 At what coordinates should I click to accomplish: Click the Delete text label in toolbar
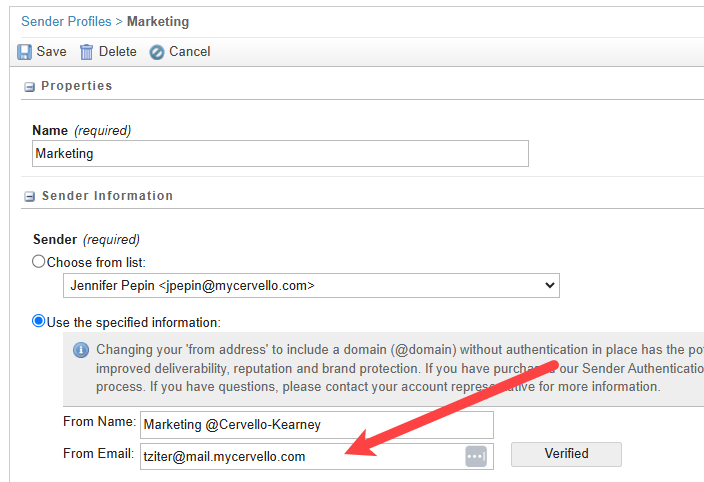pyautogui.click(x=117, y=52)
